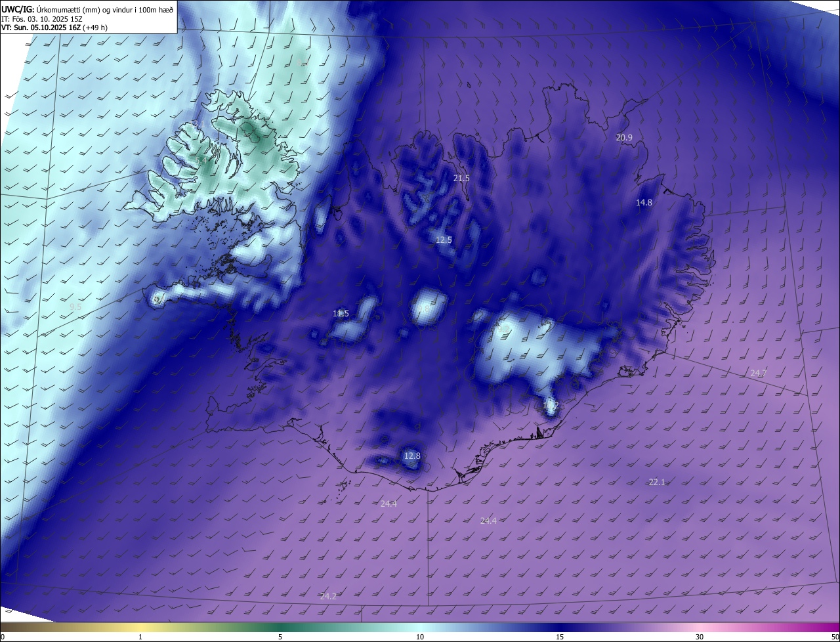The width and height of the screenshot is (840, 642).
Task: Select the 22.1 value label
Action: pyautogui.click(x=657, y=482)
